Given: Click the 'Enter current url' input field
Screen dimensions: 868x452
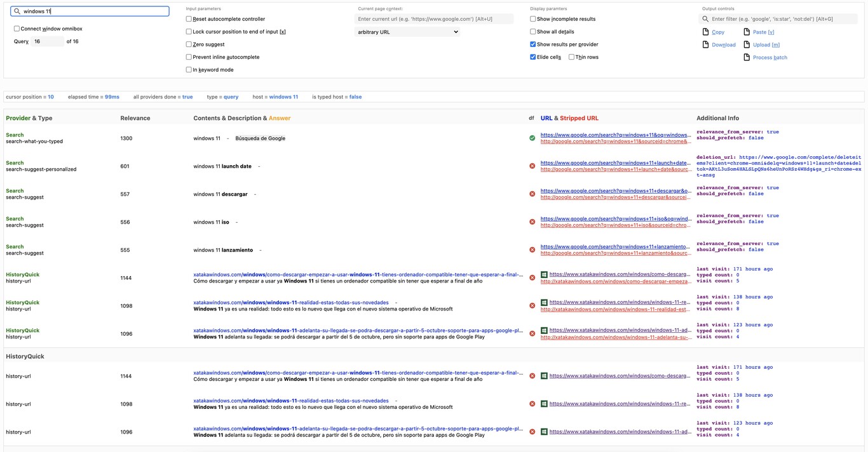Looking at the screenshot, I should [x=434, y=19].
